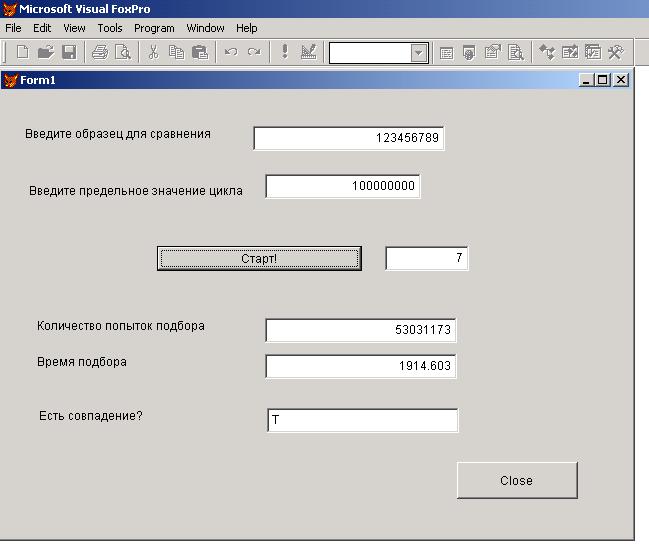
Task: Click the Undo arrow icon
Action: point(231,52)
